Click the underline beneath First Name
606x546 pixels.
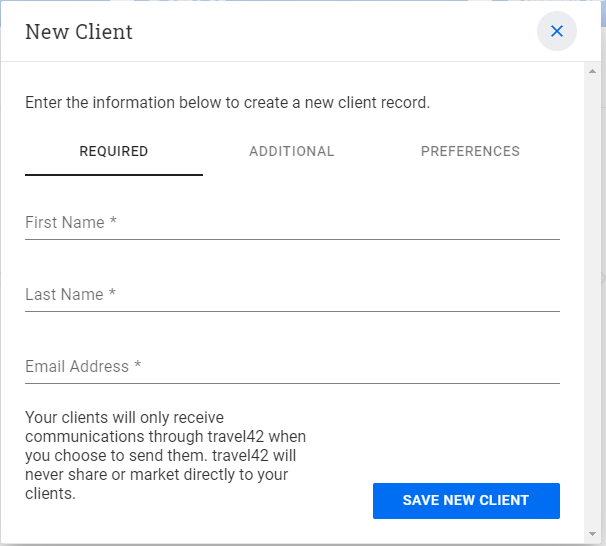tap(292, 239)
